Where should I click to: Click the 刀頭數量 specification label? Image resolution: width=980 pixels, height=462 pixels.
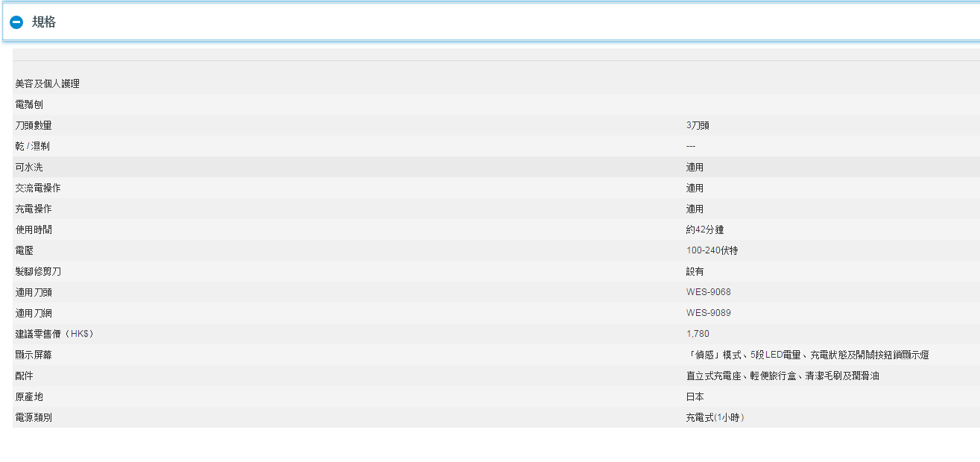tap(34, 126)
